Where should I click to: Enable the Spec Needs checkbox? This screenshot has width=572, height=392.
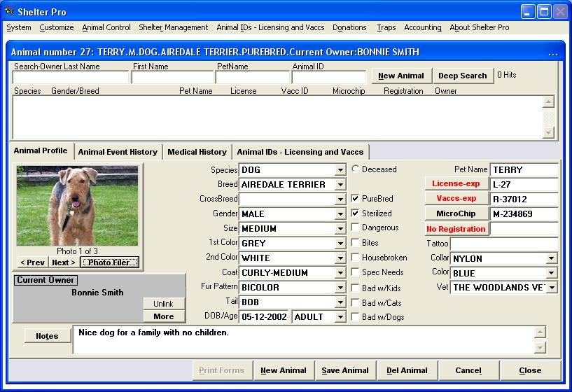coord(355,272)
